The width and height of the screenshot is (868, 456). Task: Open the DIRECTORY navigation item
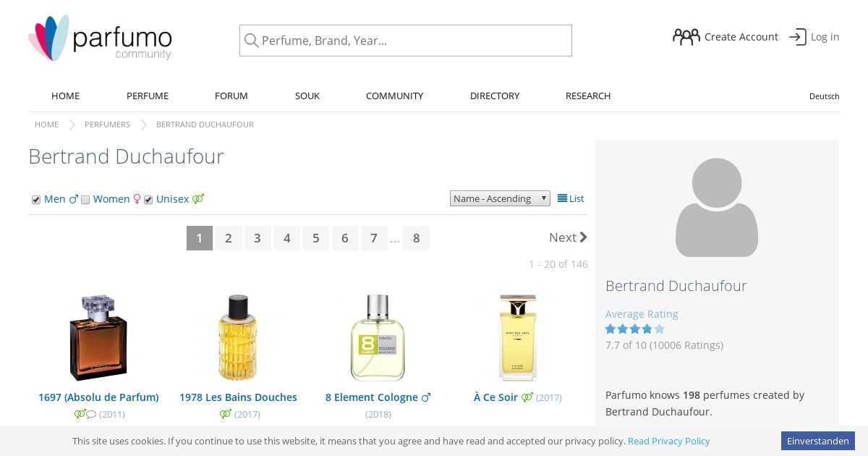tap(495, 96)
